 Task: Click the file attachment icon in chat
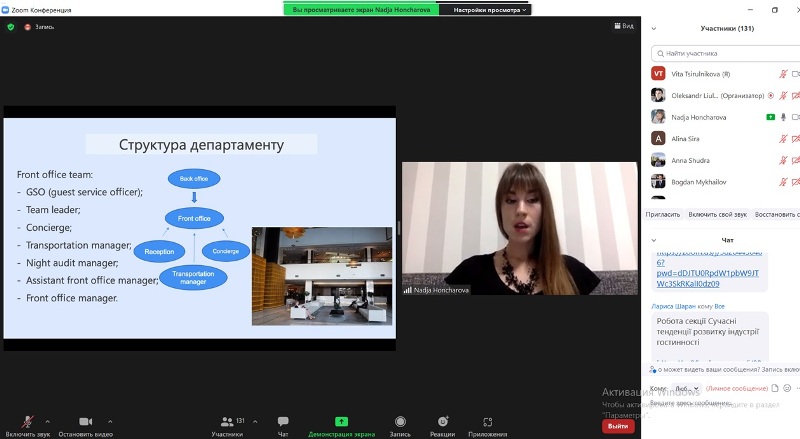pos(774,388)
